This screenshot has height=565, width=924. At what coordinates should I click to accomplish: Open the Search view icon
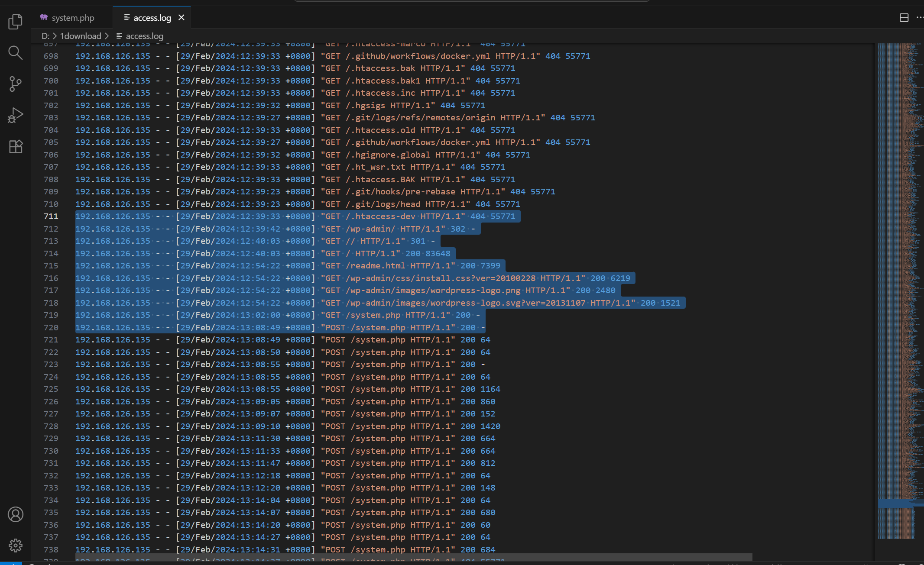coord(15,53)
